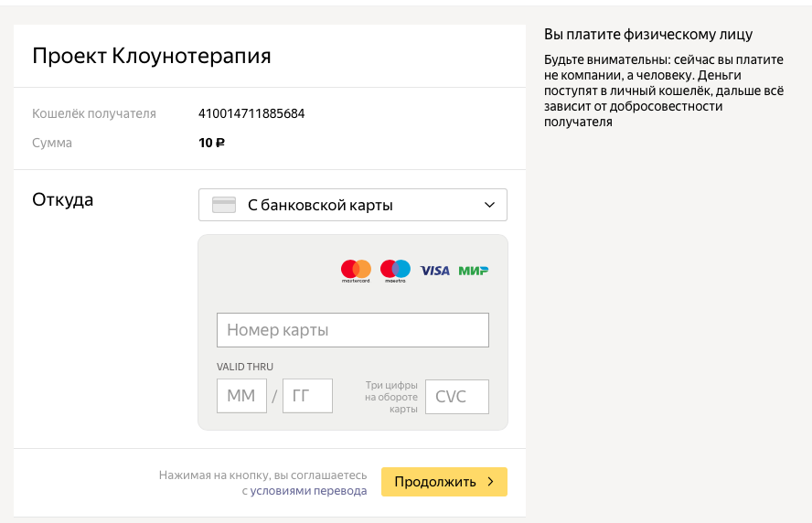This screenshot has width=812, height=523.
Task: Click the VISA logo icon
Action: (x=435, y=271)
